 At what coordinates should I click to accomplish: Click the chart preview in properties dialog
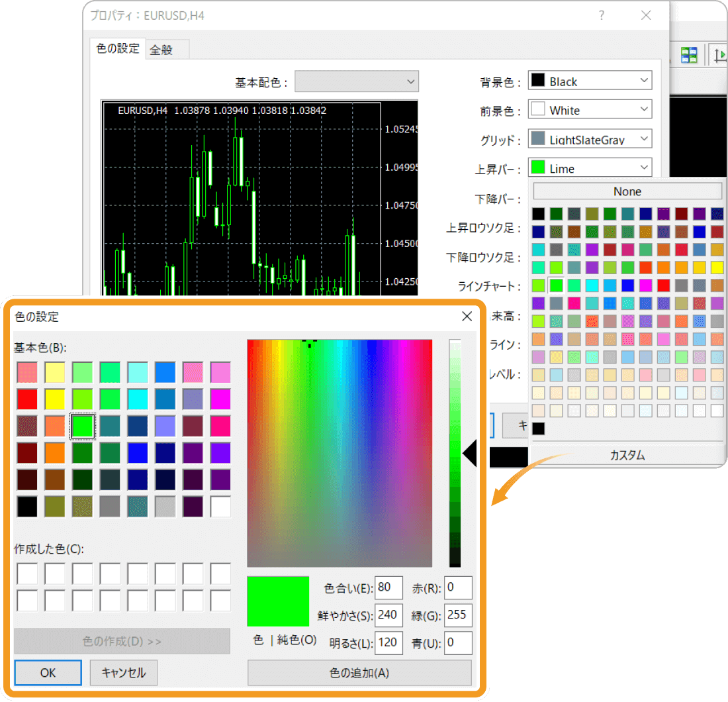click(259, 198)
